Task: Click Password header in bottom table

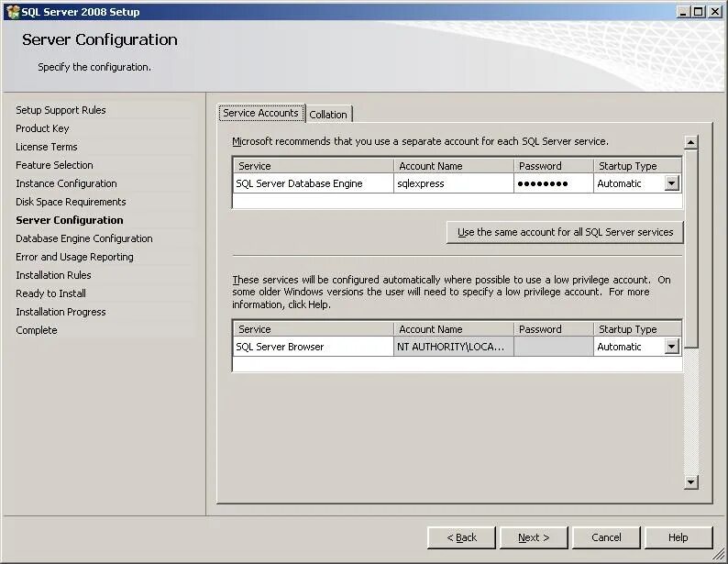Action: click(x=554, y=329)
